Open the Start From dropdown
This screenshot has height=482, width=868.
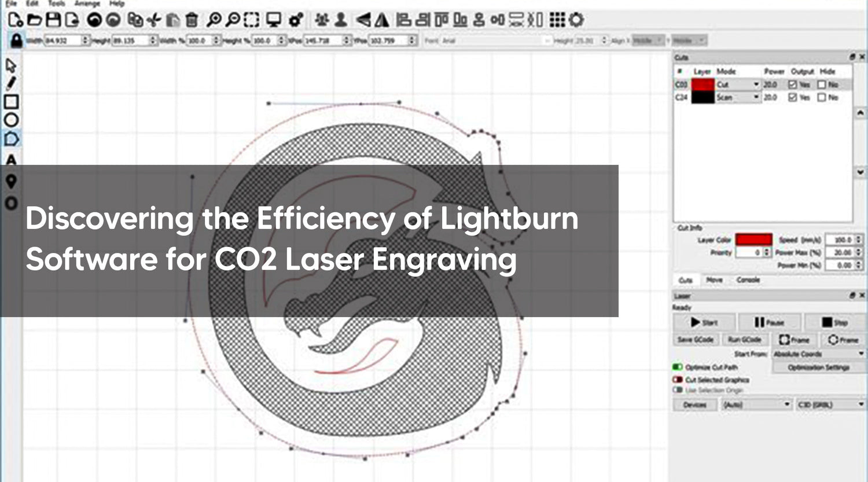click(x=818, y=354)
